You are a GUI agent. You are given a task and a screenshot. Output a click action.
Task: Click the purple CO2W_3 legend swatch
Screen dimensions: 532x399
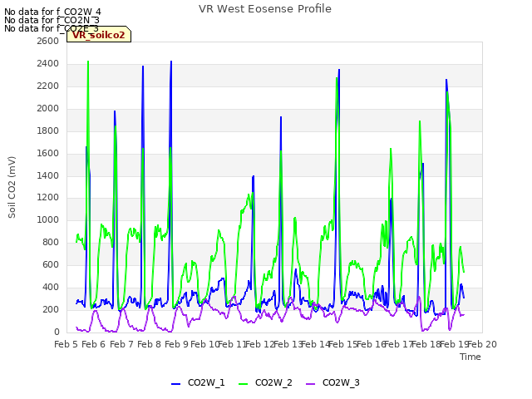pos(310,384)
